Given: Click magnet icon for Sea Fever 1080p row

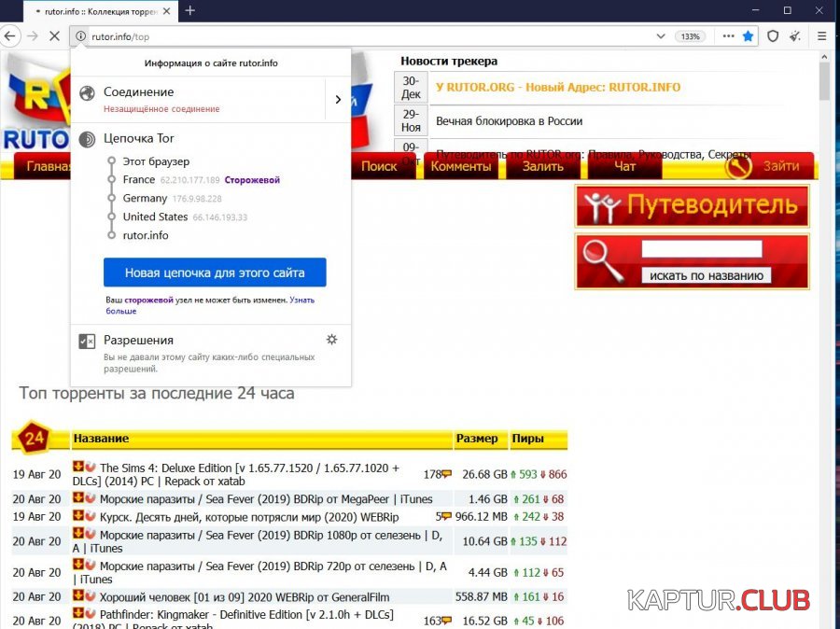Looking at the screenshot, I should point(90,534).
